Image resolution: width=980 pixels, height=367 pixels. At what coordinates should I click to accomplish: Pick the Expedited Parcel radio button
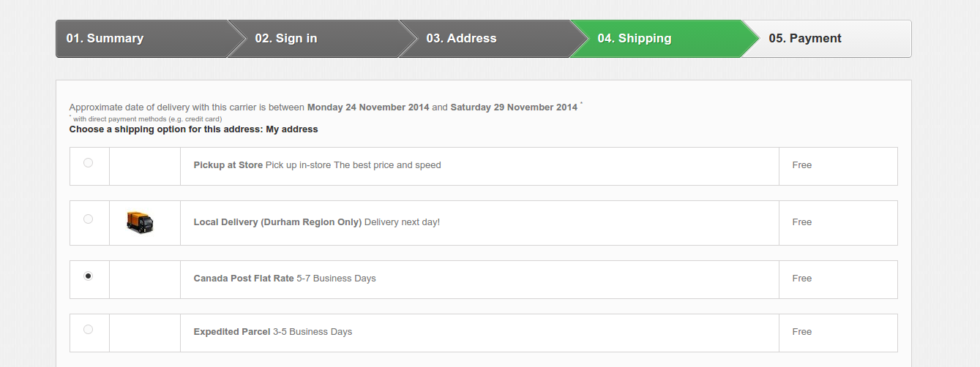click(89, 330)
